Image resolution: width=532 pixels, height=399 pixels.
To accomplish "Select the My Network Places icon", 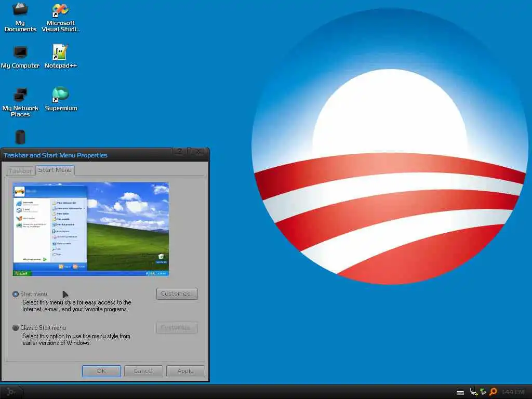I will coord(20,102).
